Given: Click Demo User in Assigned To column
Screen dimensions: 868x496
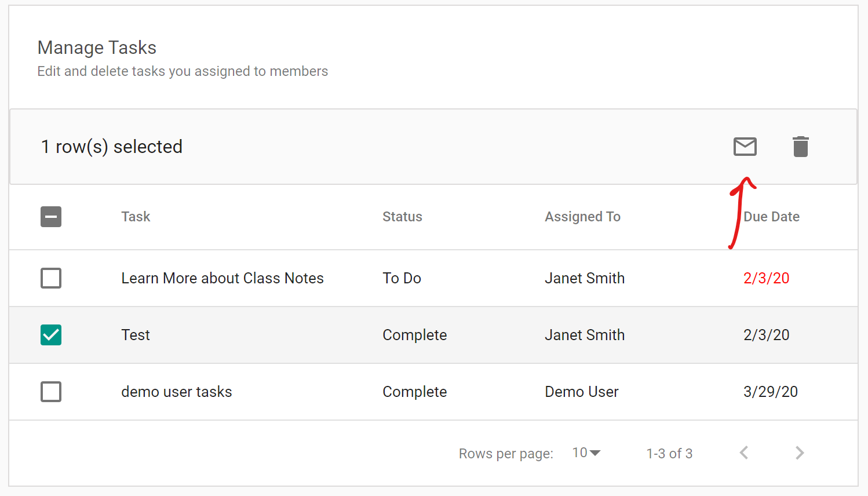Looking at the screenshot, I should pyautogui.click(x=581, y=392).
